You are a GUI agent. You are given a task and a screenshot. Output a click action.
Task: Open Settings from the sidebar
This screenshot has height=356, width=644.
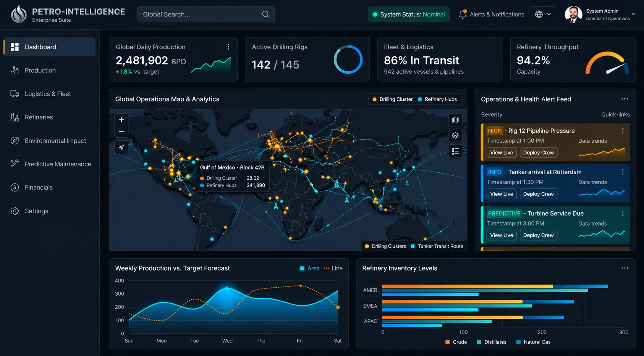50,211
